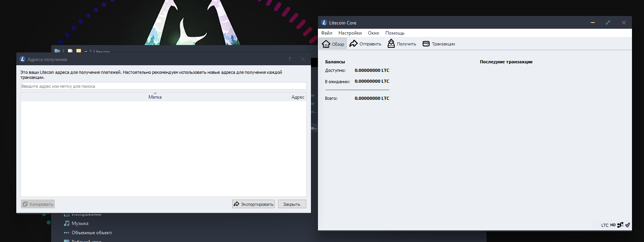Open the Файл menu

[326, 33]
